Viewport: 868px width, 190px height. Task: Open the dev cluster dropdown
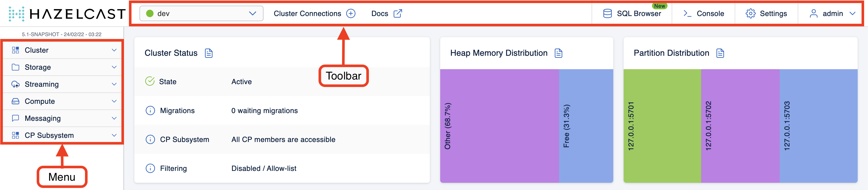tap(201, 13)
